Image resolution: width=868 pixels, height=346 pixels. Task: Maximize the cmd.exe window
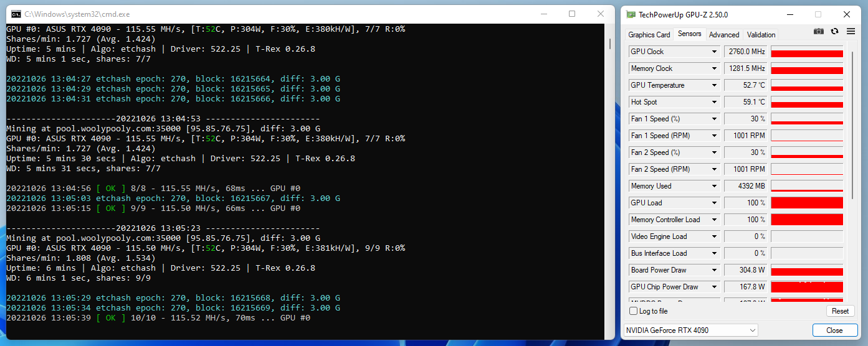(572, 14)
